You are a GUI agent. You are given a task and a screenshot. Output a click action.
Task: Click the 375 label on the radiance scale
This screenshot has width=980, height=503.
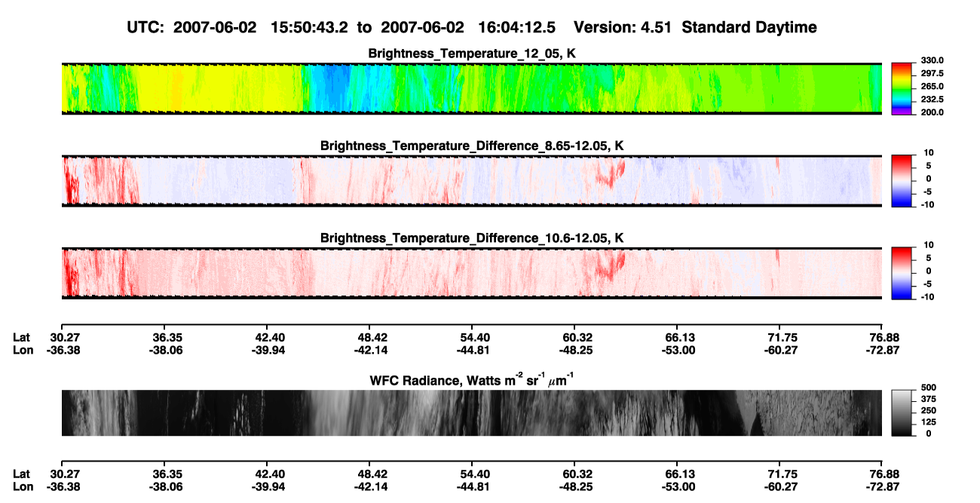(x=929, y=399)
